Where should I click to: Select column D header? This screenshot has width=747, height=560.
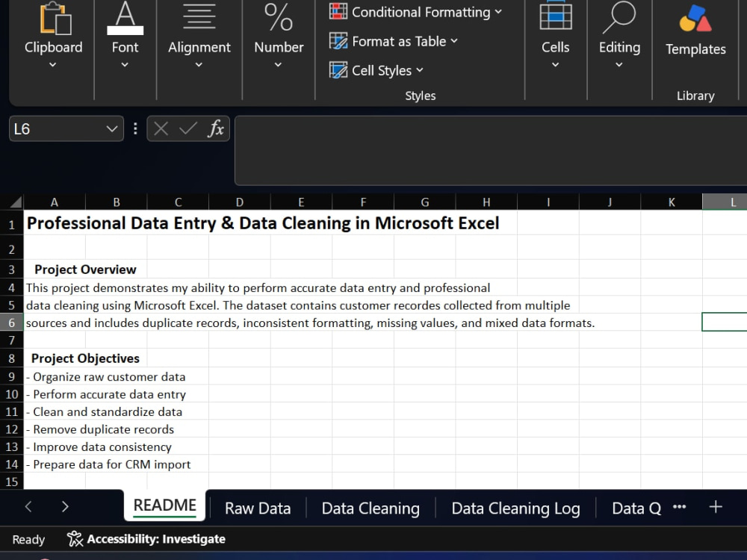click(x=240, y=202)
